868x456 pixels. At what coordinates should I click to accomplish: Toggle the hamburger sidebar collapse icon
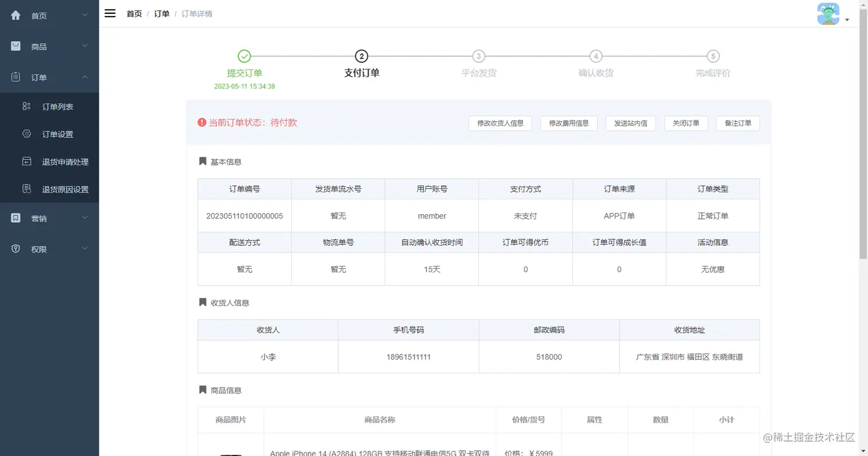(x=110, y=13)
